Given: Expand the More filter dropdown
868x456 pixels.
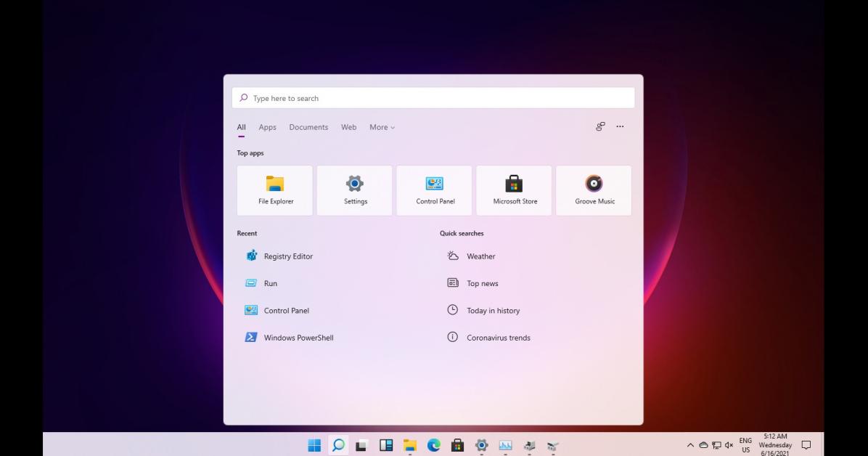Looking at the screenshot, I should coord(382,128).
